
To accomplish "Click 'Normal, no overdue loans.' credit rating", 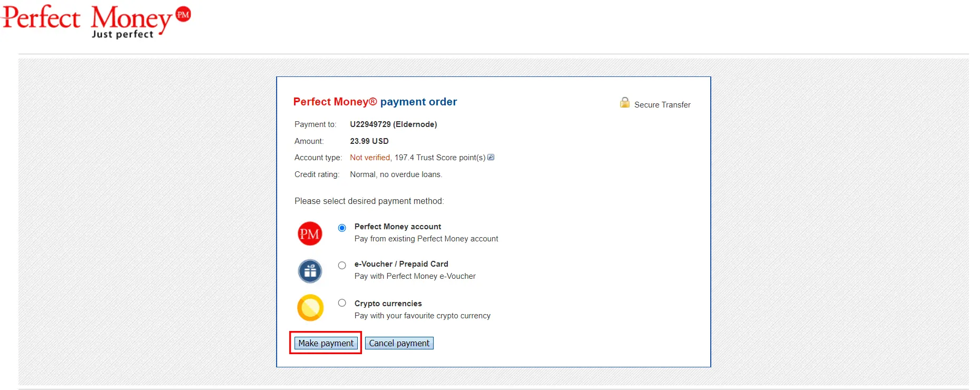I will (396, 174).
